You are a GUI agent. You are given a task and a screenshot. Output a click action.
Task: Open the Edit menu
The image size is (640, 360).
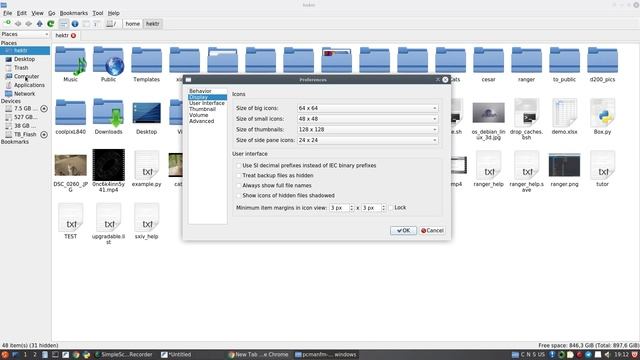[x=22, y=13]
